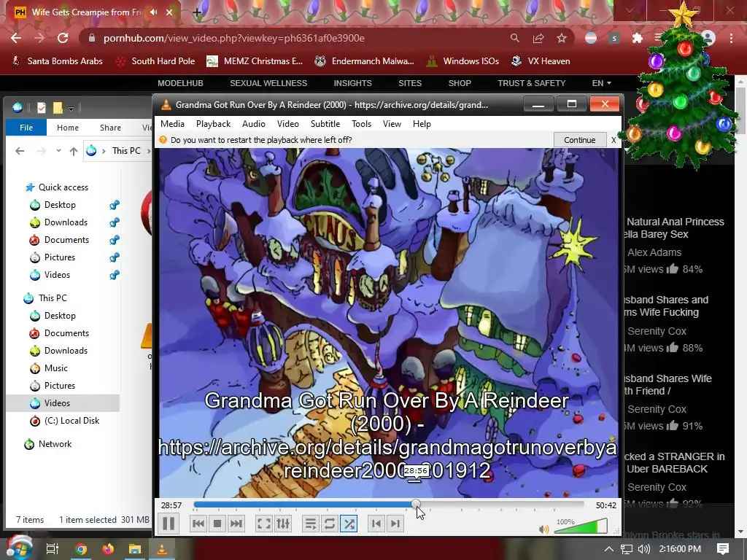Open VLC Audio menu

coord(253,124)
